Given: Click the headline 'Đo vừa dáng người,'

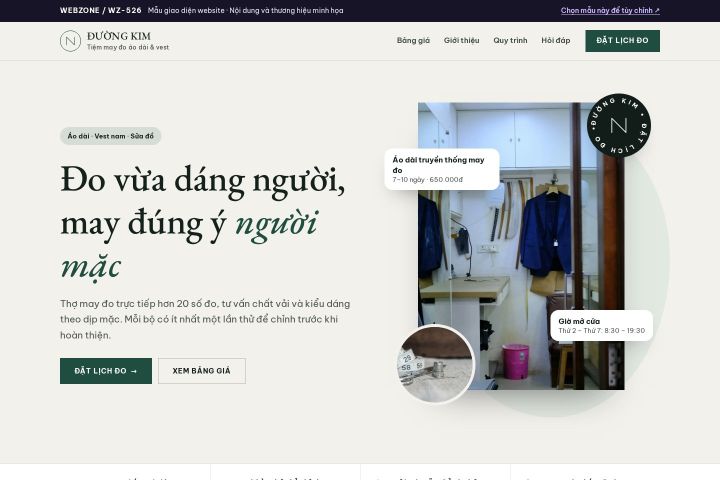Looking at the screenshot, I should pos(202,181).
